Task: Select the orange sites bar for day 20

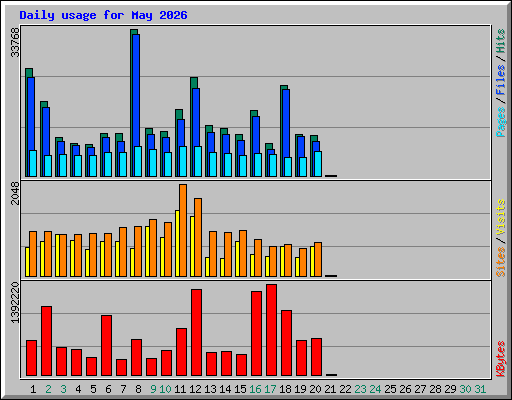Action: pyautogui.click(x=318, y=259)
